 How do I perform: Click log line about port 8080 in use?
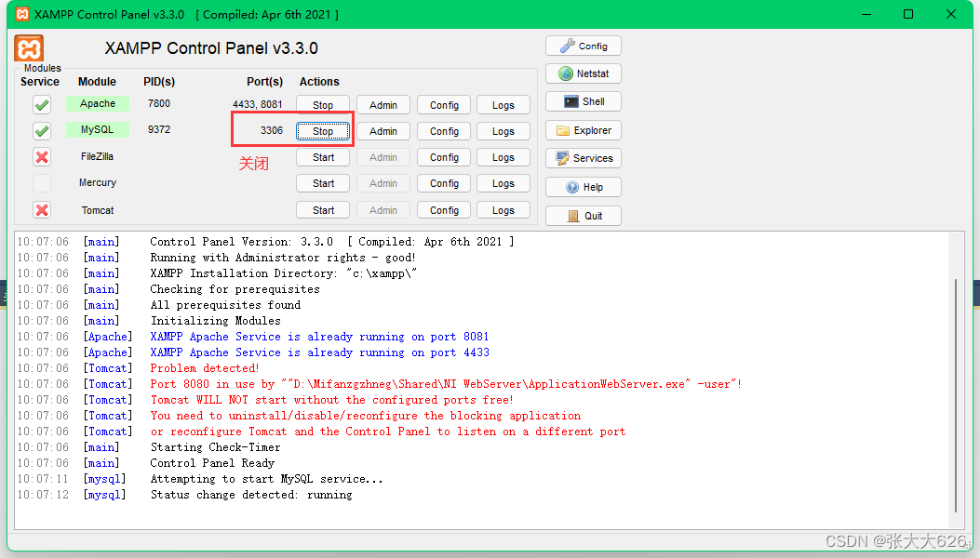coord(446,384)
